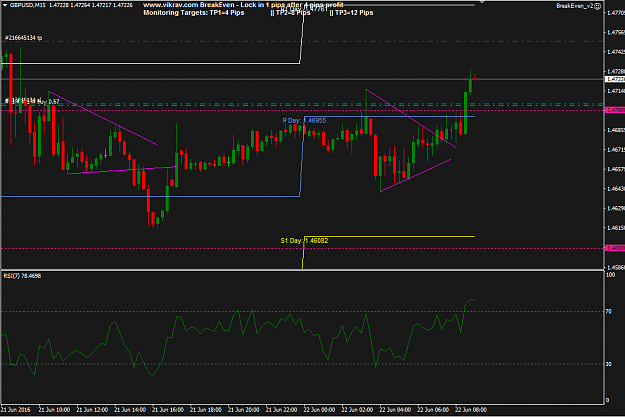Click the TP2=8 Pips label
Image resolution: width=625 pixels, height=417 pixels.
click(291, 13)
